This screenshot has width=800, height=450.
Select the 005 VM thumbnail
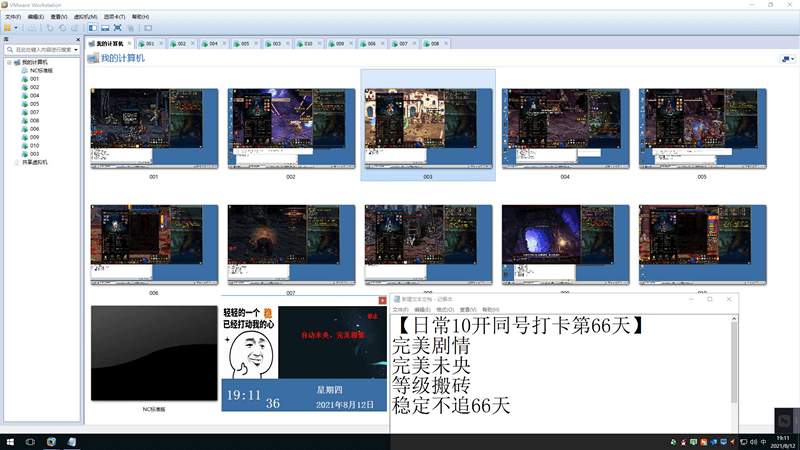tap(703, 129)
